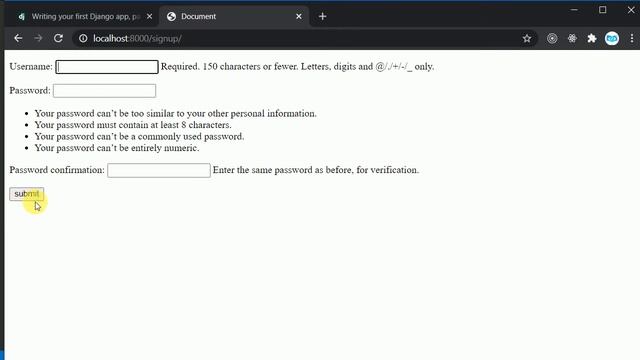This screenshot has height=360, width=640.
Task: Click into the Password field
Action: point(104,91)
